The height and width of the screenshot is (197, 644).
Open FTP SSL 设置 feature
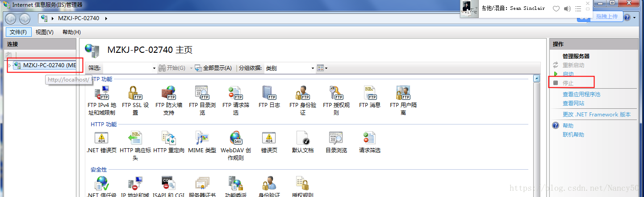tap(135, 100)
